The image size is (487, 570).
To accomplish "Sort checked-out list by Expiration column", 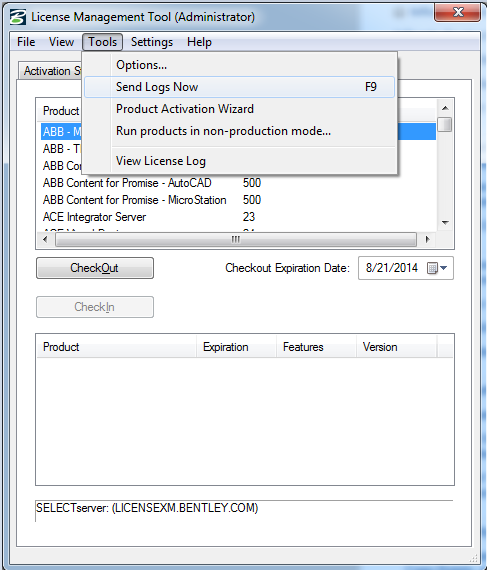I will (236, 347).
